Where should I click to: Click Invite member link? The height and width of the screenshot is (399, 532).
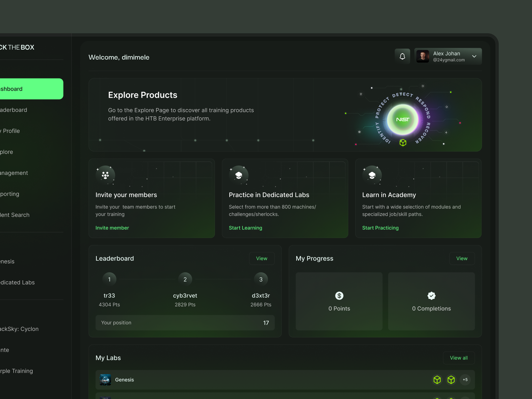(x=112, y=228)
